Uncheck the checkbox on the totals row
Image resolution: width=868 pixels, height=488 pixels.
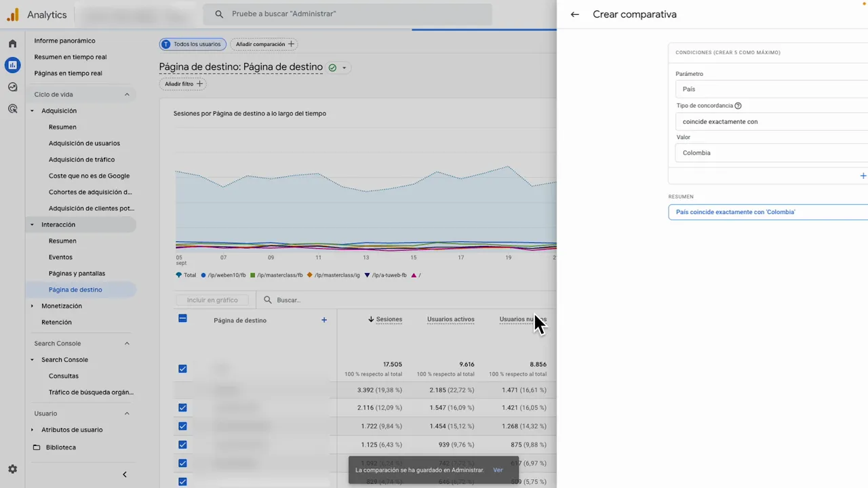pyautogui.click(x=182, y=369)
